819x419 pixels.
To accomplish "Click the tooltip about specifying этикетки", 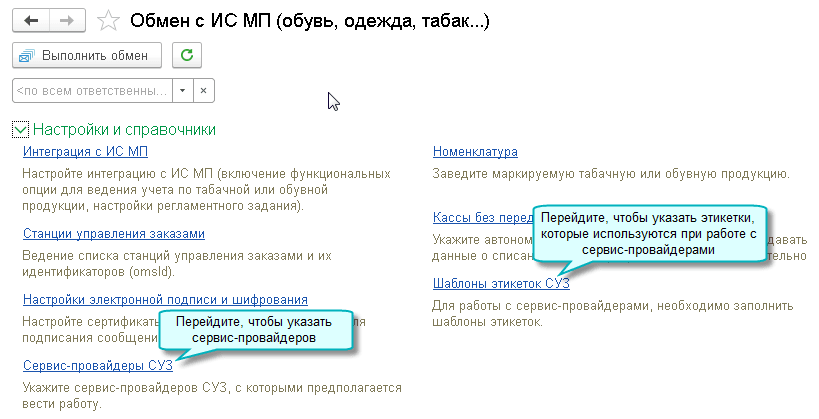I will coord(647,233).
